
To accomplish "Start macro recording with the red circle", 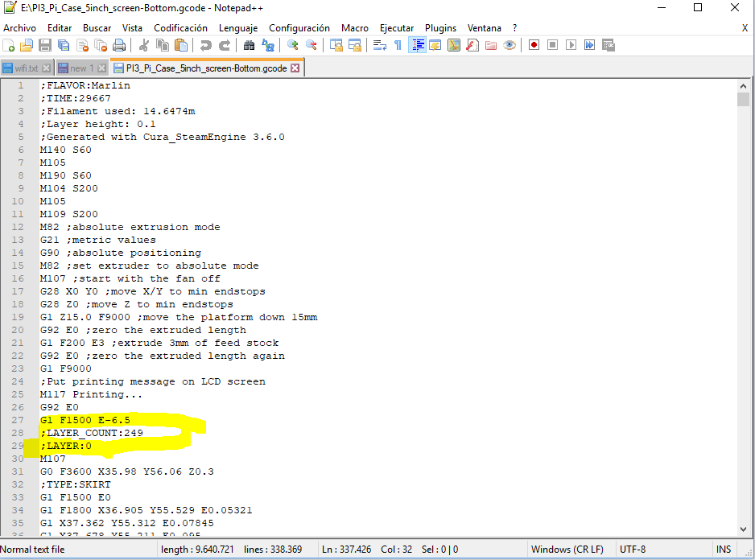I will pos(534,46).
